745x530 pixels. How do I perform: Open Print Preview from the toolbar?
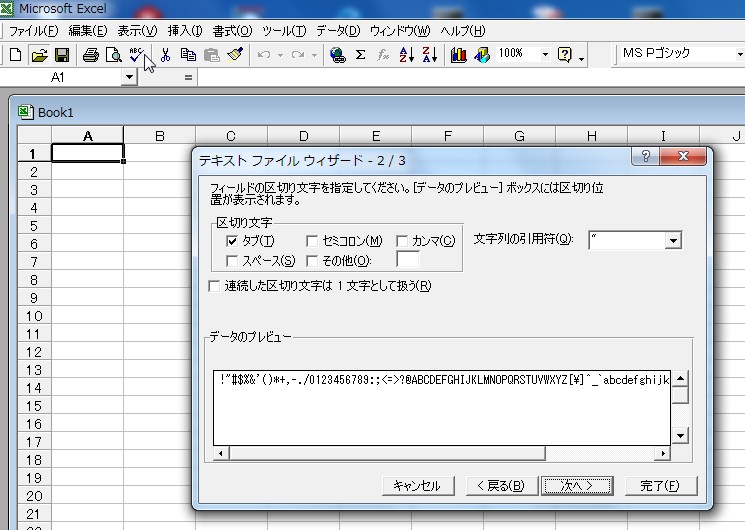click(x=114, y=55)
